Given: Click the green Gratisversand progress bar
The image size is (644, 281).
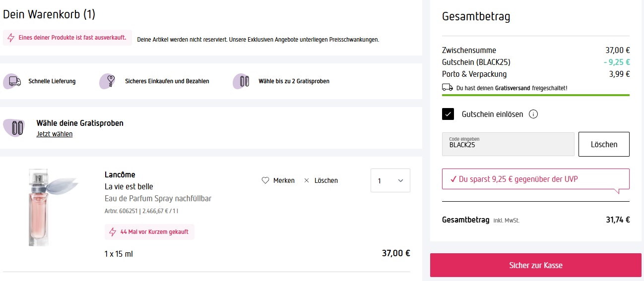Looking at the screenshot, I should [536, 95].
